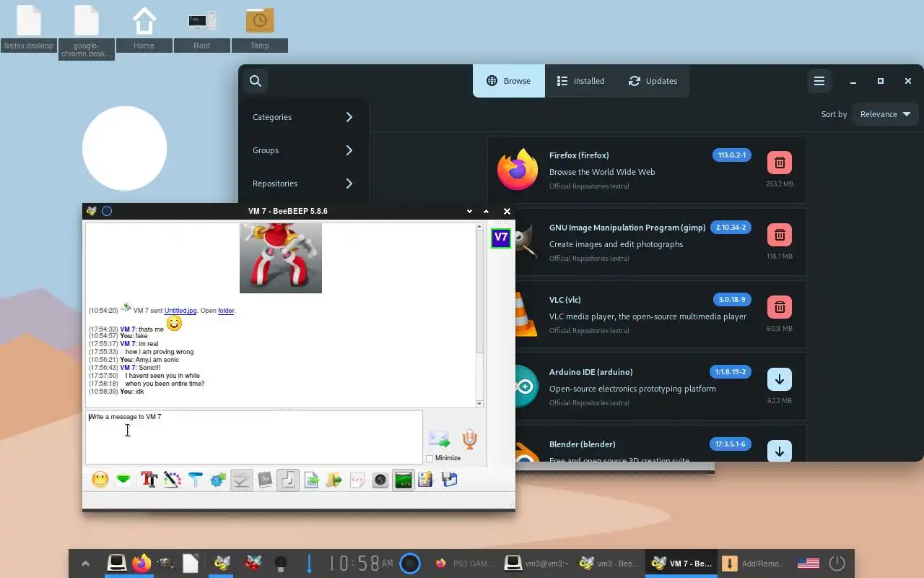Screen dimensions: 924x578
Task: Switch to the vm3@vm3:~ terminal task
Action: click(536, 564)
